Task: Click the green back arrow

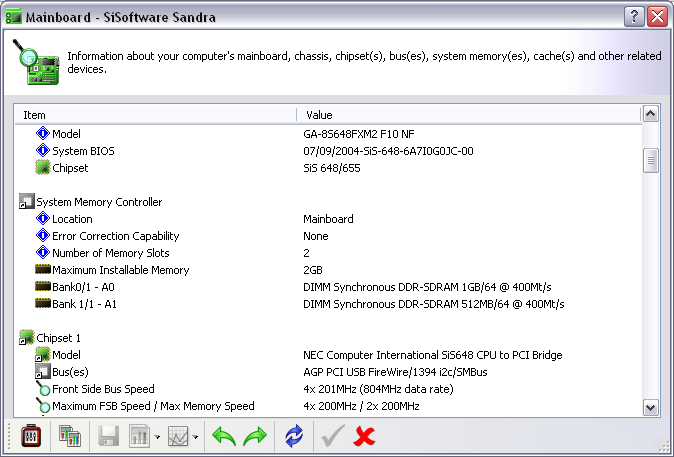Action: tap(224, 436)
